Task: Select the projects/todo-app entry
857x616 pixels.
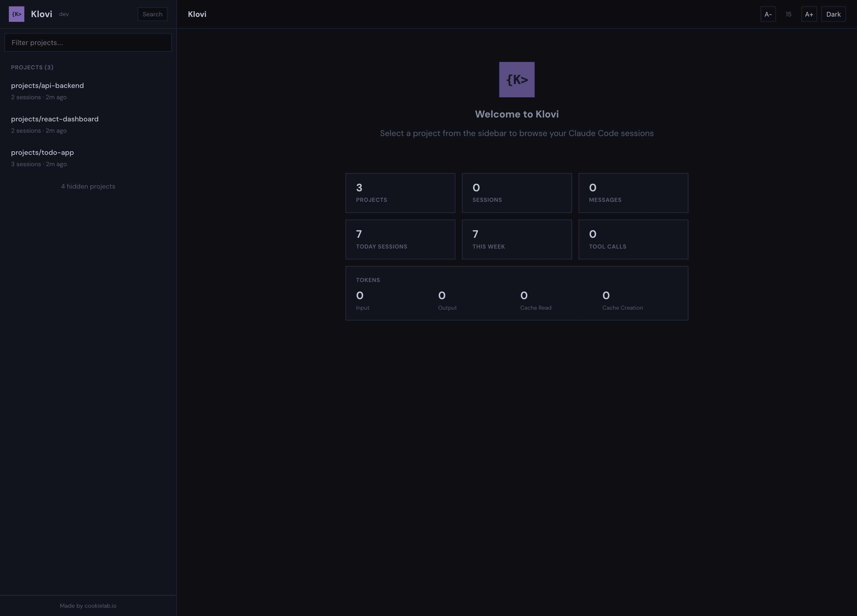Action: pos(42,152)
